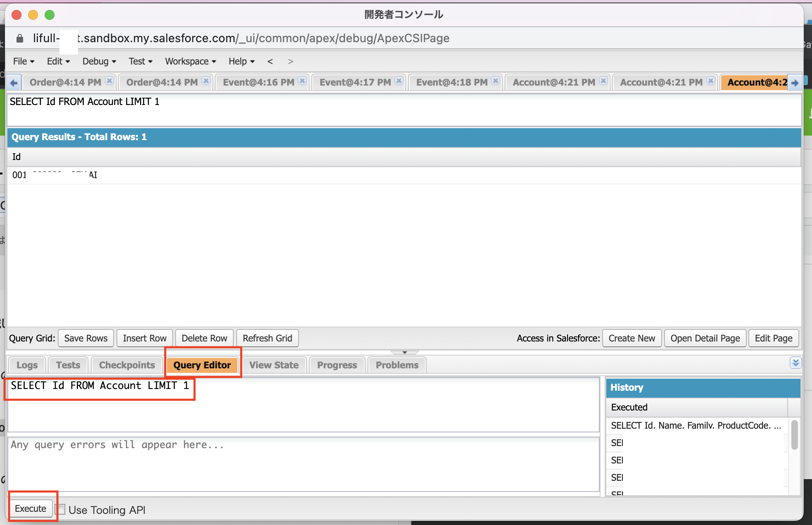Click the panel splitter collapse arrow
The image size is (812, 525).
pyautogui.click(x=405, y=352)
